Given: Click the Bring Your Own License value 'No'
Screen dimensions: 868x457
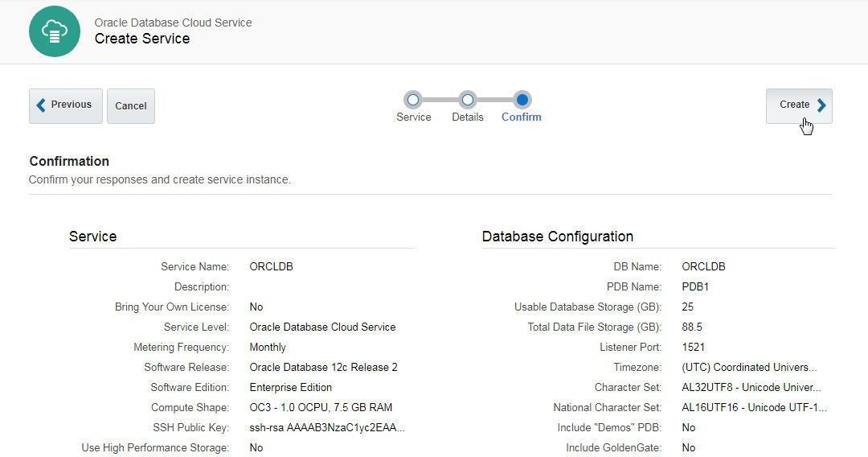Looking at the screenshot, I should coord(256,307).
